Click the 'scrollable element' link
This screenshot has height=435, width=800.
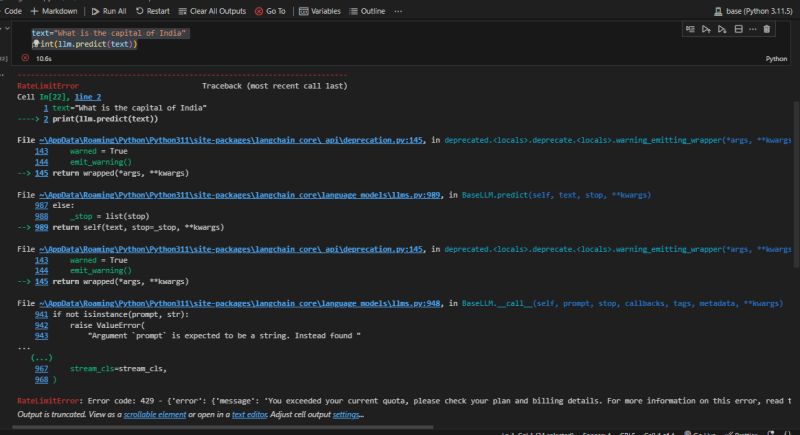click(155, 415)
